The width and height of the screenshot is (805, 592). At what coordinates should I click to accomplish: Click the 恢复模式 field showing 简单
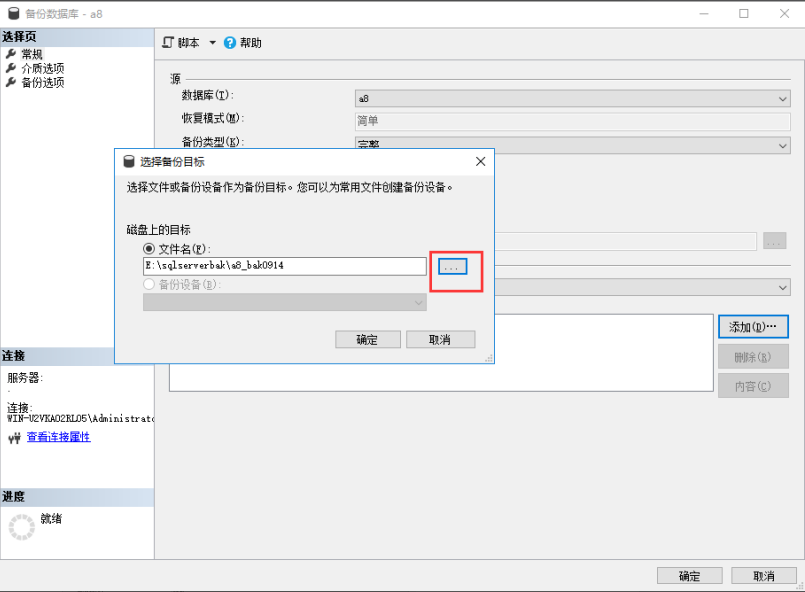(x=572, y=121)
